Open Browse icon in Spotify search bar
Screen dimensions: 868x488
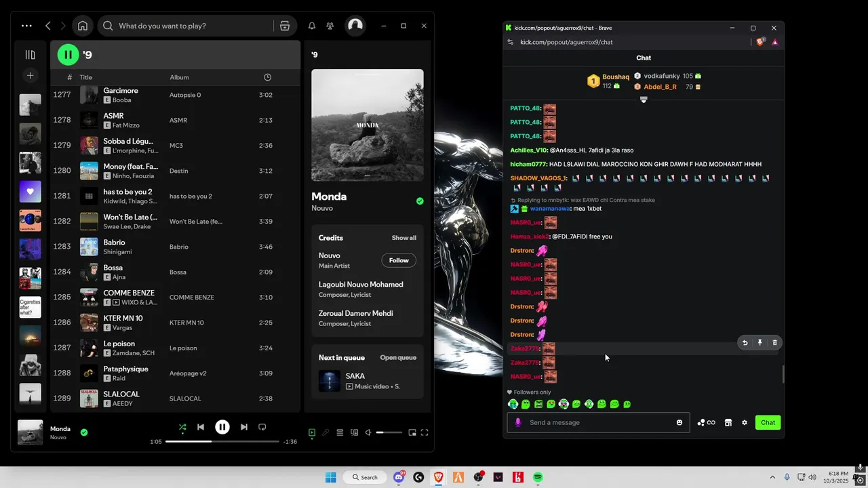pyautogui.click(x=285, y=26)
